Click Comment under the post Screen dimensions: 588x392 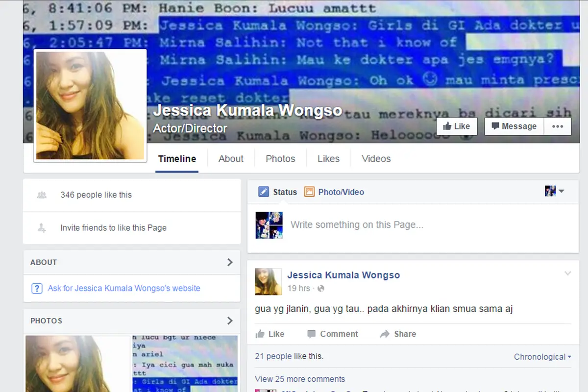(333, 334)
